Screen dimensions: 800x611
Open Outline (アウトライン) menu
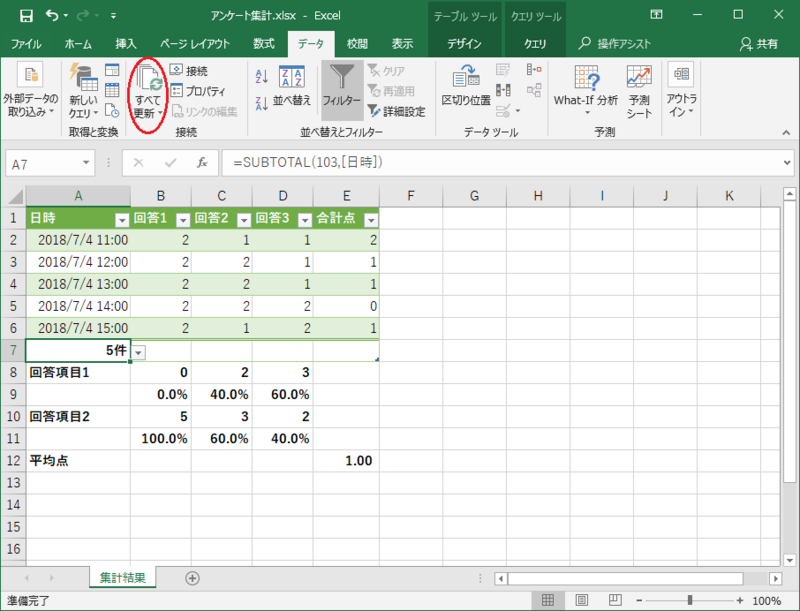tap(681, 91)
